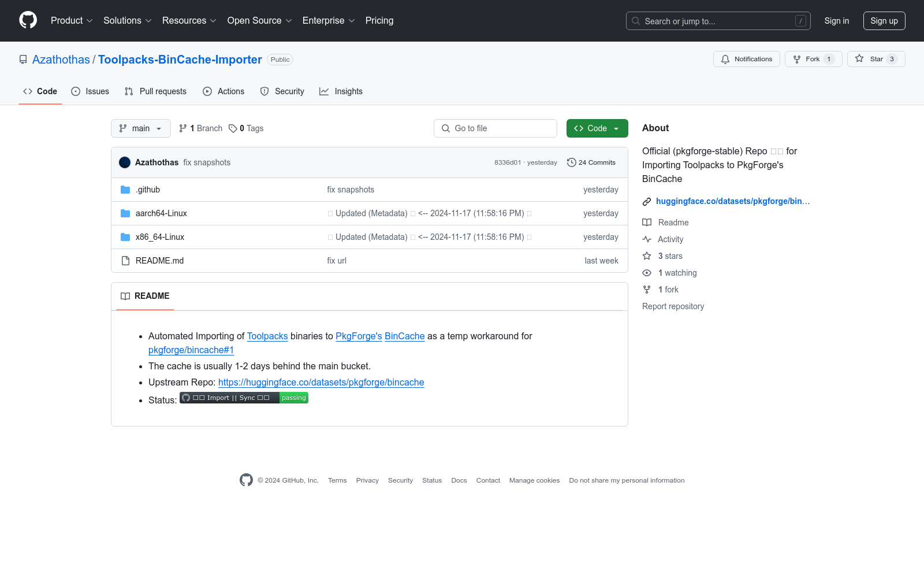Jump to Readme from About sidebar
Image resolution: width=924 pixels, height=578 pixels.
(x=673, y=223)
